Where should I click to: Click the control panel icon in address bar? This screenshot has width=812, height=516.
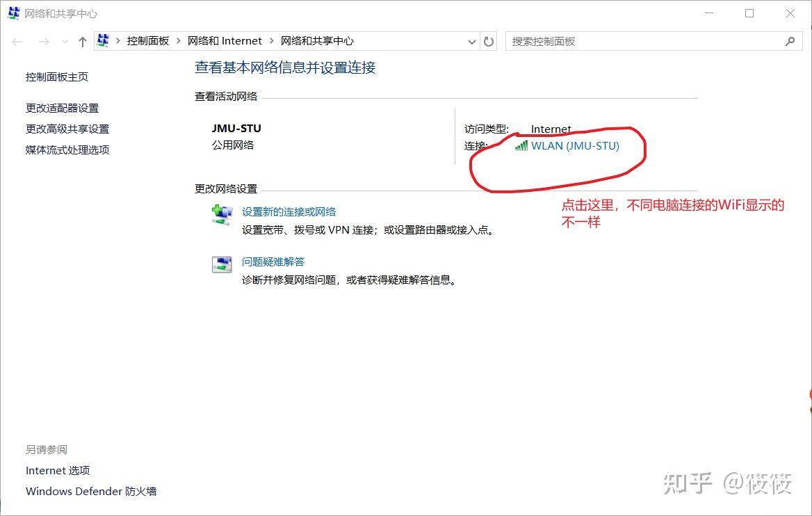coord(103,40)
